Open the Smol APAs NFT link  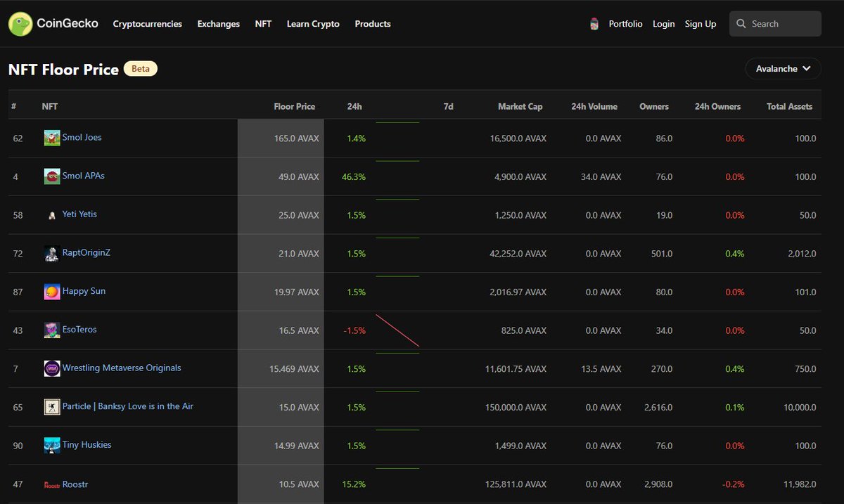tap(84, 176)
